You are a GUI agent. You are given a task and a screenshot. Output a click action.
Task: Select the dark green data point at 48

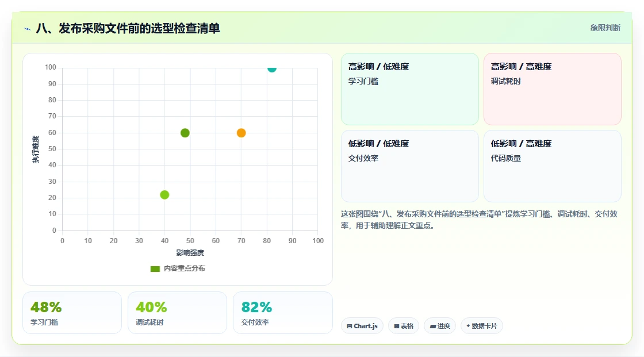(x=185, y=133)
